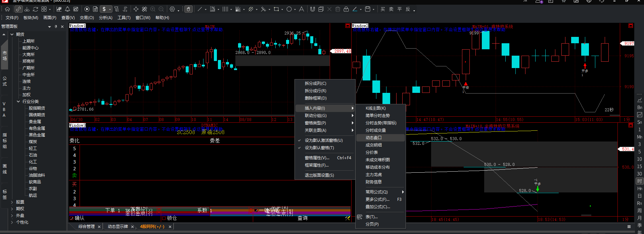Open the settings gear in the toolbar
This screenshot has width=644, height=234.
click(x=172, y=9)
